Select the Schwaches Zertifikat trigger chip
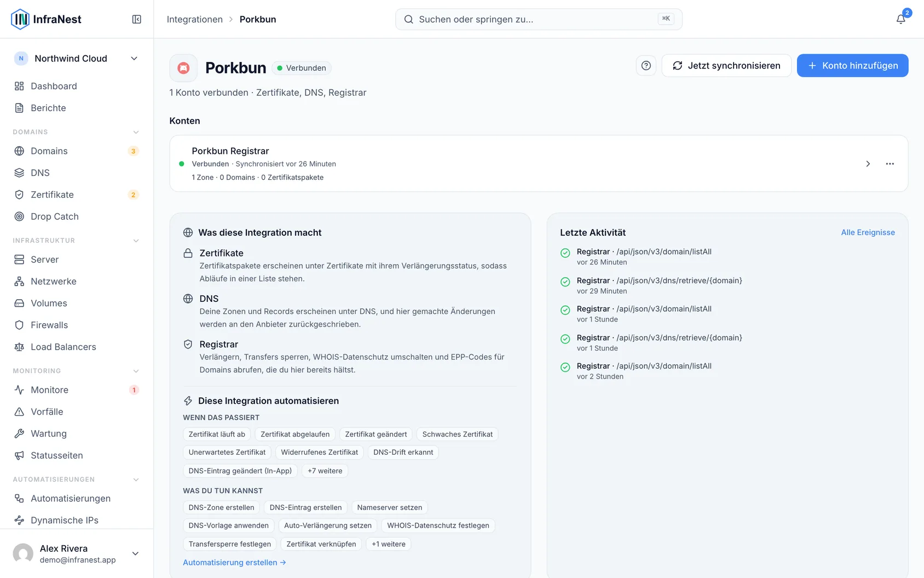 tap(458, 434)
